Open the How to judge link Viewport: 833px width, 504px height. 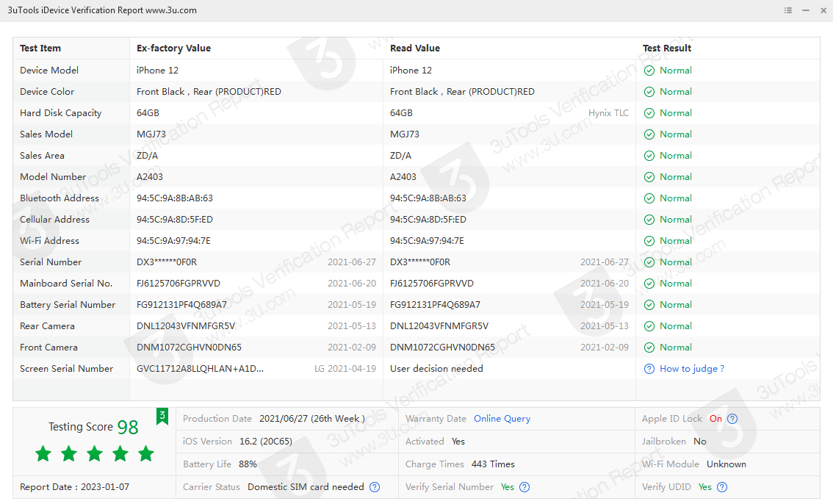[692, 369]
